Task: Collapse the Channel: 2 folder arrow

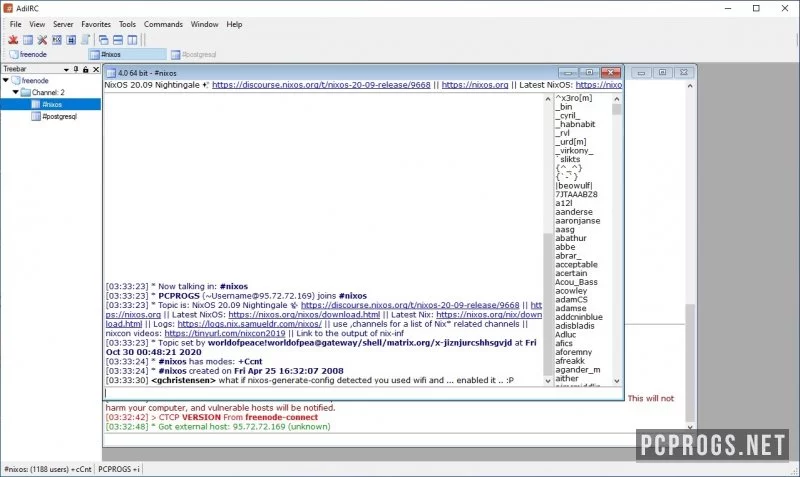Action: click(15, 92)
